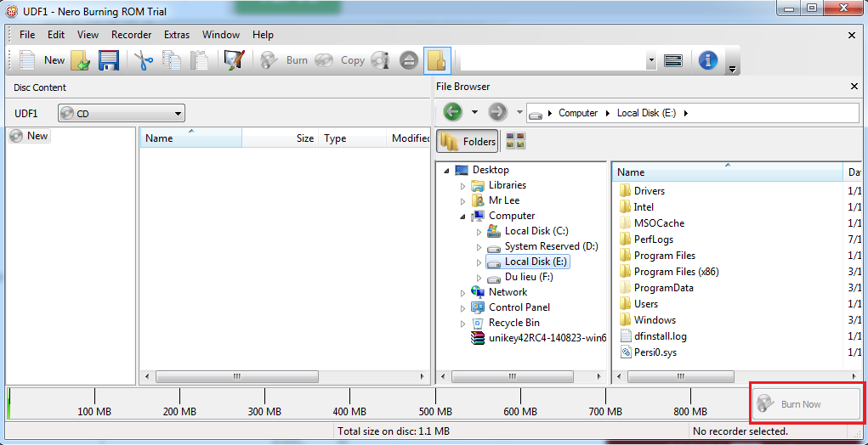Click the disc info icon
This screenshot has width=868, height=445.
[x=380, y=60]
